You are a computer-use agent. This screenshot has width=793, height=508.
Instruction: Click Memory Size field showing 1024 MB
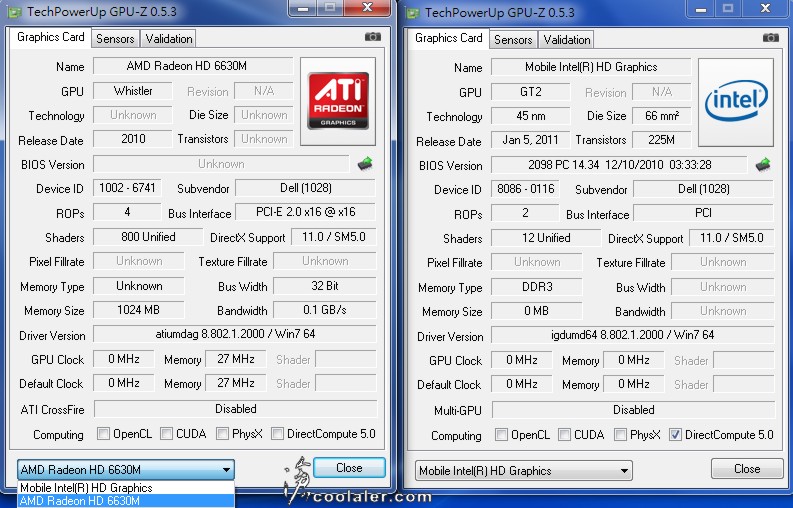click(139, 310)
